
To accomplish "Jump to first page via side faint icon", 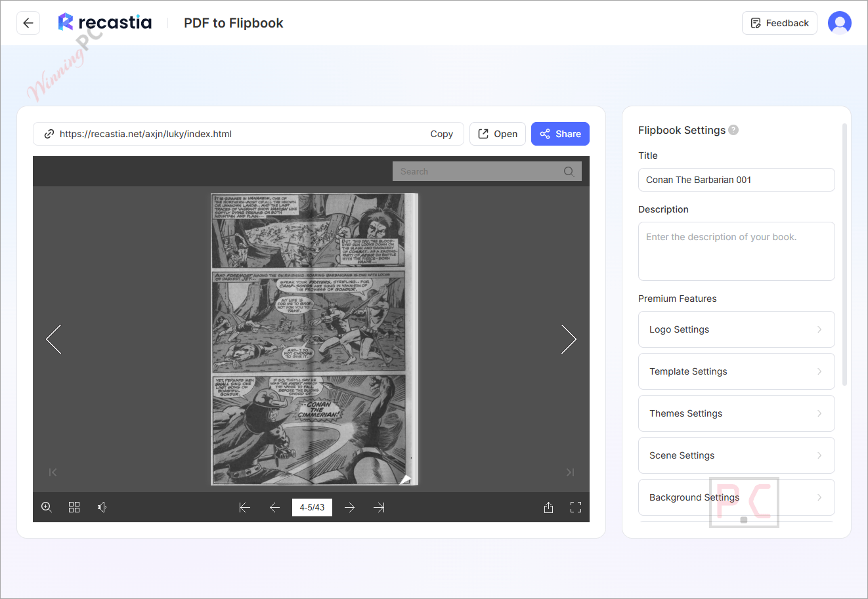I will 53,472.
